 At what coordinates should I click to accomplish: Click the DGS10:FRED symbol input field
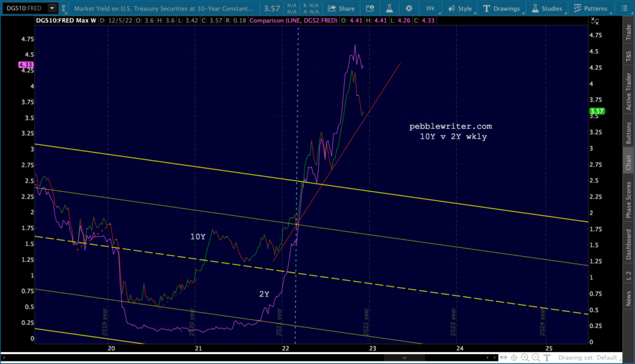(24, 7)
